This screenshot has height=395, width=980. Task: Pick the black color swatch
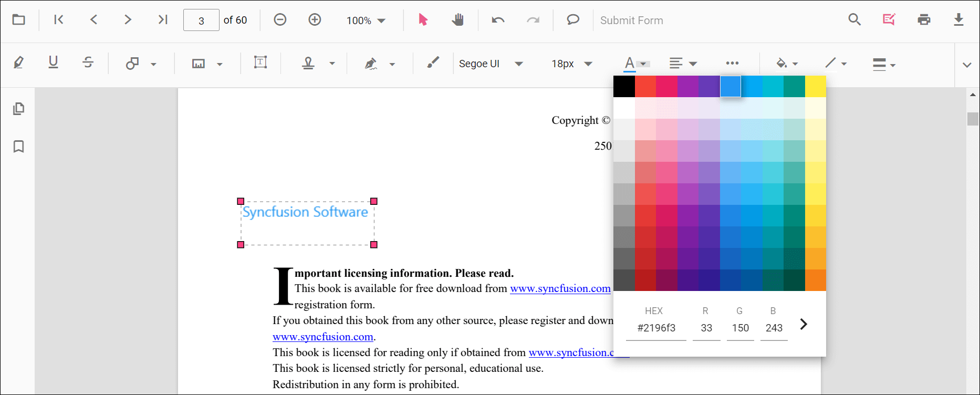pos(624,86)
